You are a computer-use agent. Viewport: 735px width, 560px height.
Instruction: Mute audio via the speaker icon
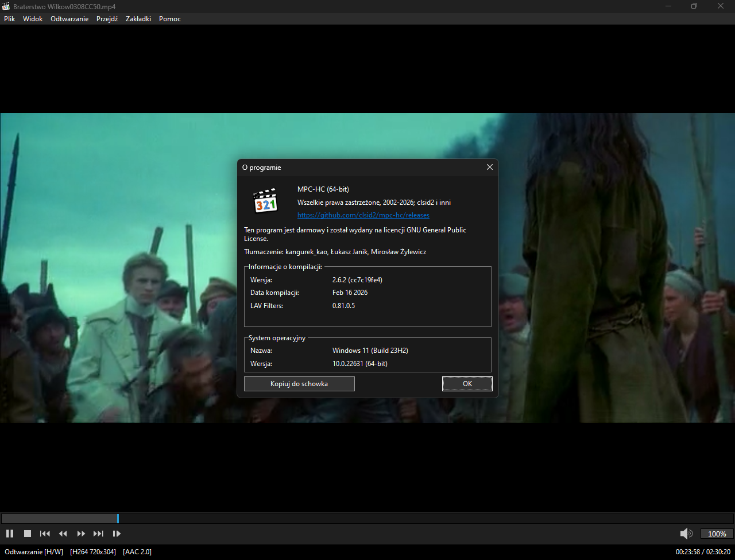686,534
